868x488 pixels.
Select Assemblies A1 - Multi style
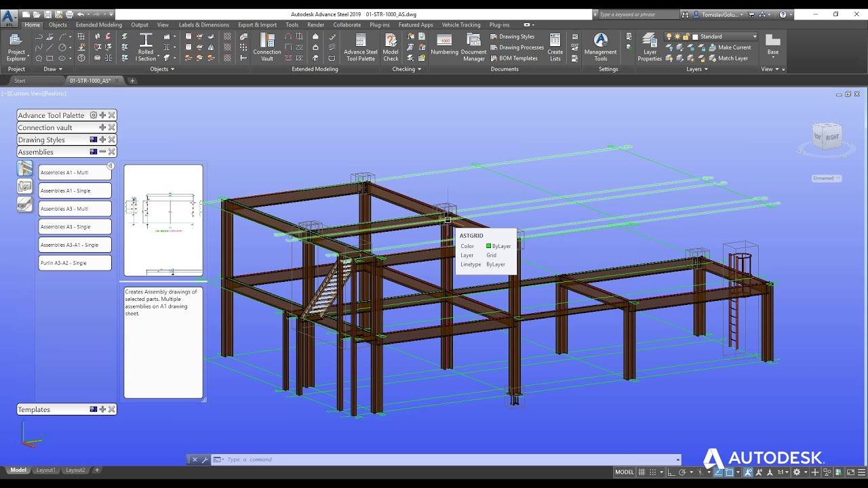tap(75, 172)
